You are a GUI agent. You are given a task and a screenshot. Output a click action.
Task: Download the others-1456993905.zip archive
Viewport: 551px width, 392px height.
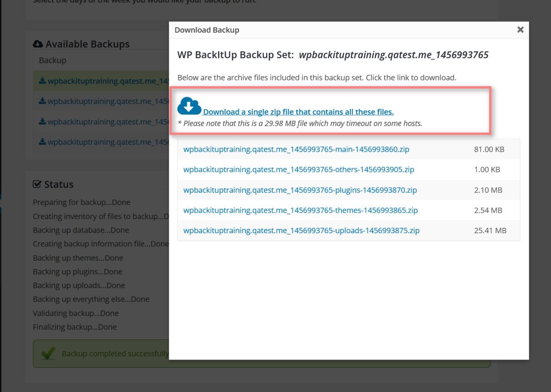point(299,169)
